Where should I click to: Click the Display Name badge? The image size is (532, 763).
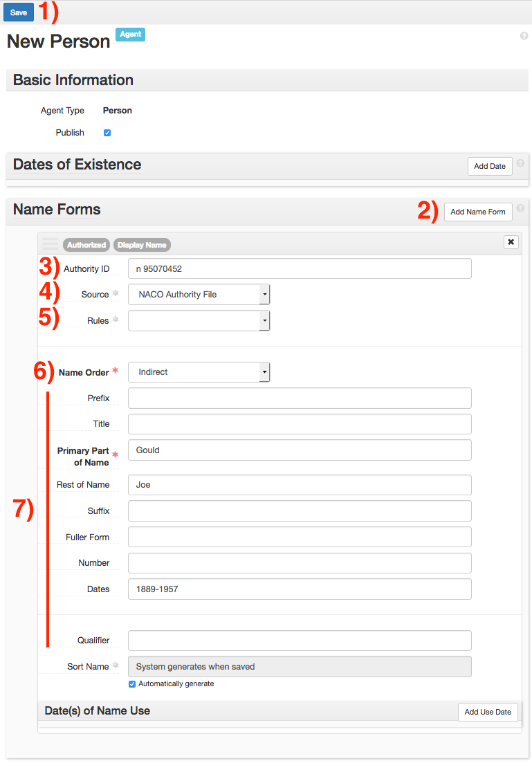pos(142,245)
